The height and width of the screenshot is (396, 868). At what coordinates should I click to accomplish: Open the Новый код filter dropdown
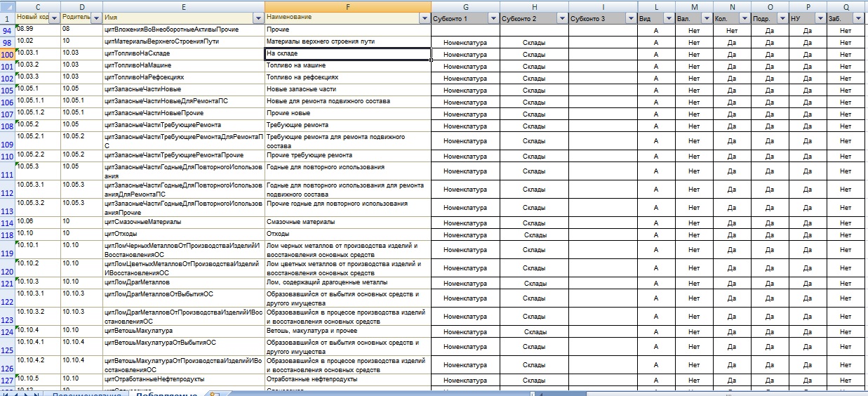tap(54, 18)
